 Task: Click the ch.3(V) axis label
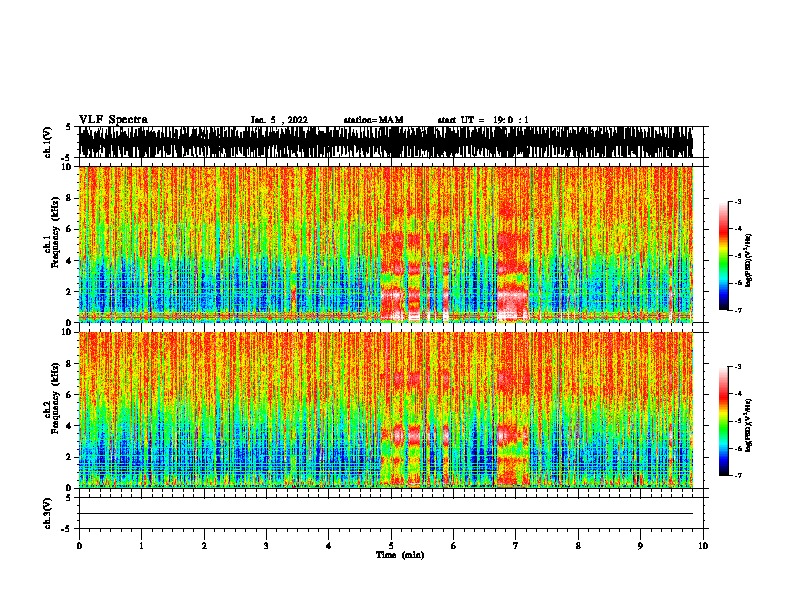click(47, 513)
